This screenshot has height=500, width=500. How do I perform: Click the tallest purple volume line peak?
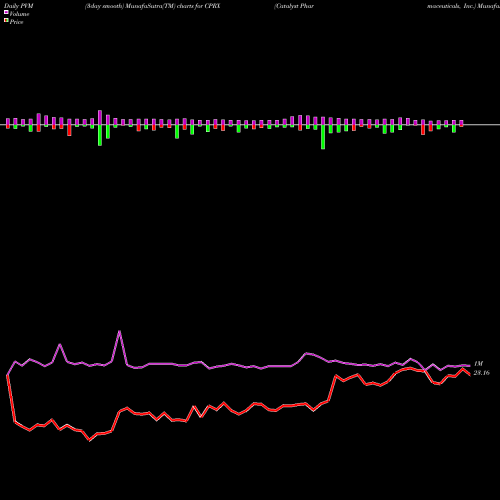click(120, 331)
